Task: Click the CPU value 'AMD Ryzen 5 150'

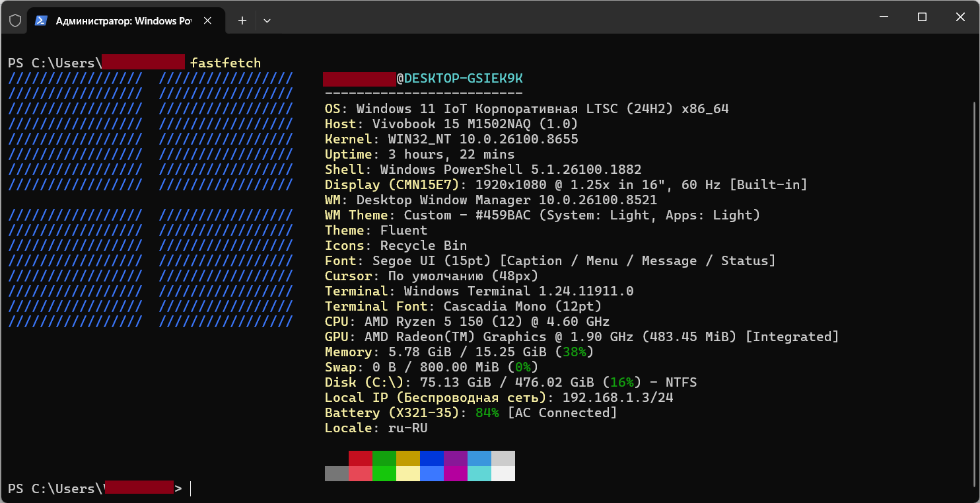Action: coord(424,321)
